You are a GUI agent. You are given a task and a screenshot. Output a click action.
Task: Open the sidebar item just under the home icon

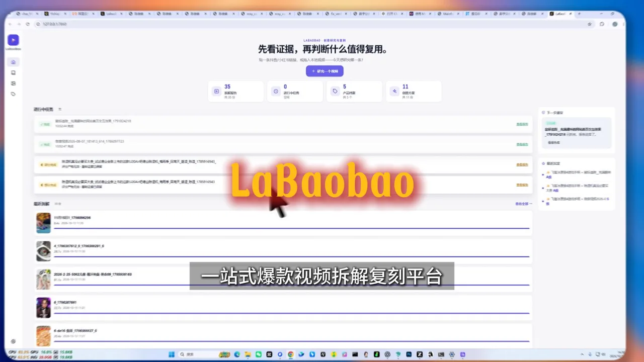click(14, 73)
